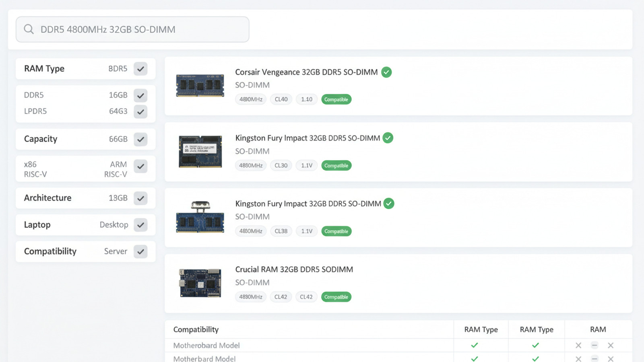Click the RAM Type filter heading
This screenshot has width=644, height=362.
pos(44,69)
